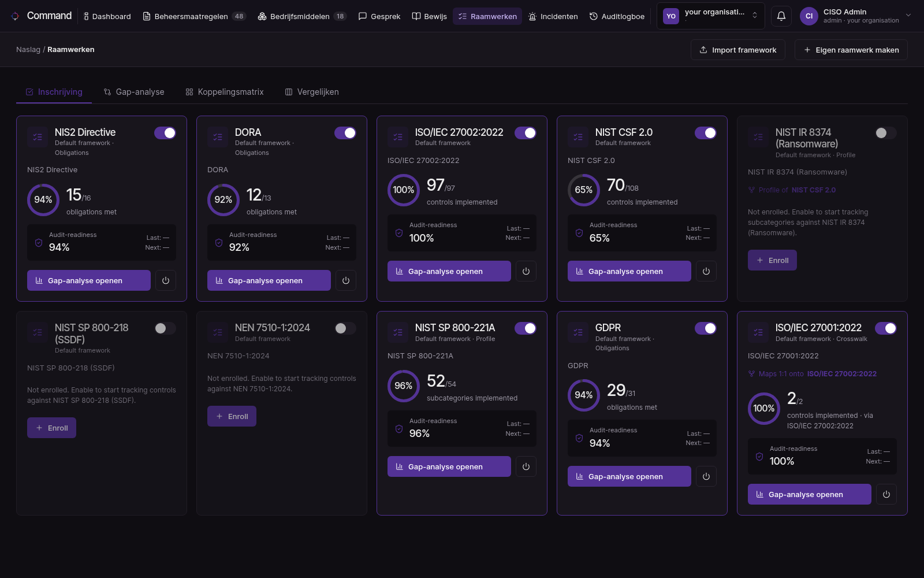Click the CI user avatar

pos(809,16)
